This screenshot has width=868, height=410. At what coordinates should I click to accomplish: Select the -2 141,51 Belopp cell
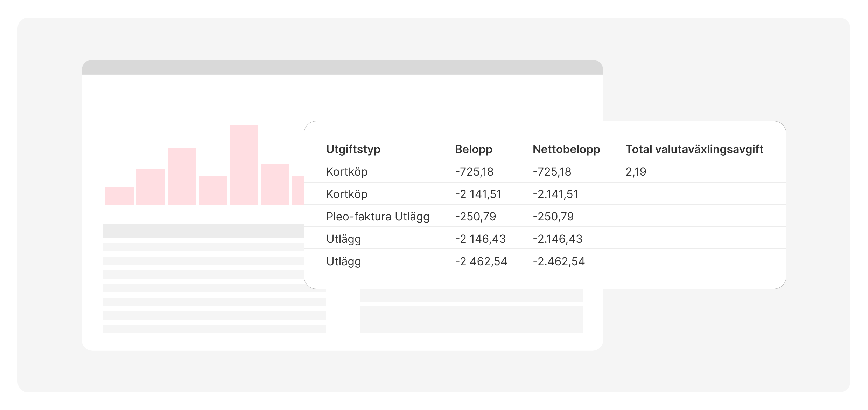pos(478,194)
